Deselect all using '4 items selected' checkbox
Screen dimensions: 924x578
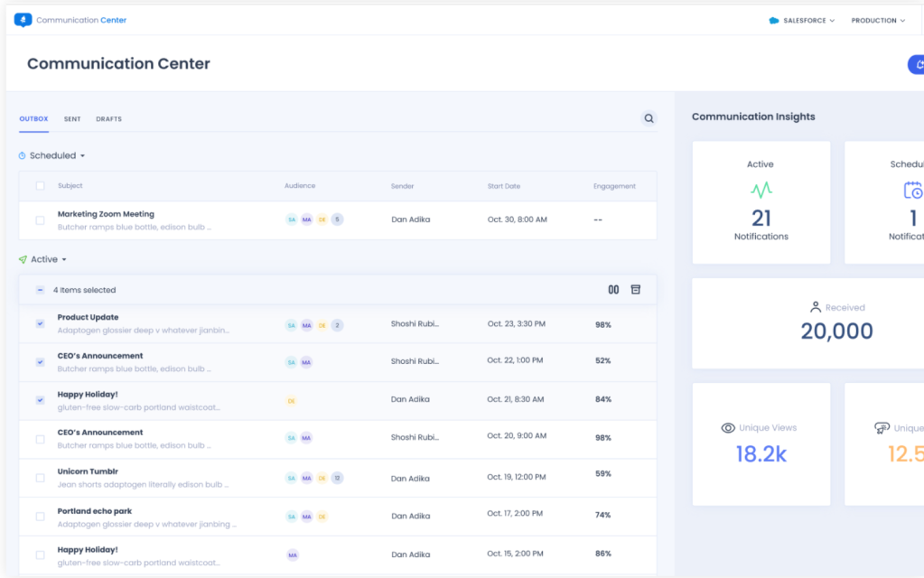40,290
